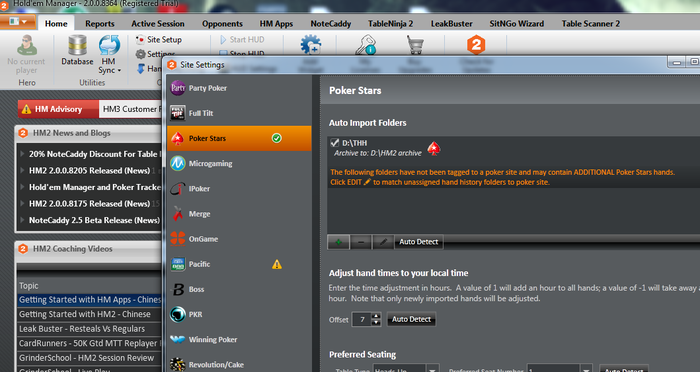The image size is (700, 372).
Task: Open the application menu dropdown button
Action: click(x=18, y=21)
